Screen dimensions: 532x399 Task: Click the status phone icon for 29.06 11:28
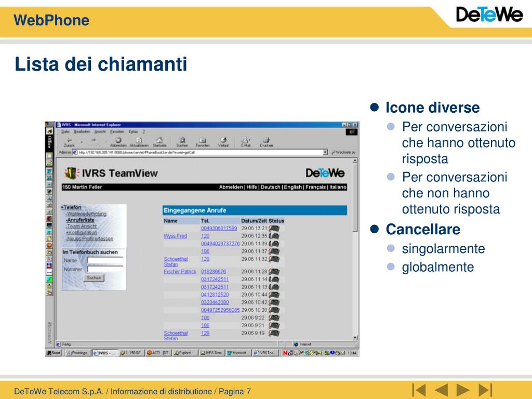click(274, 272)
